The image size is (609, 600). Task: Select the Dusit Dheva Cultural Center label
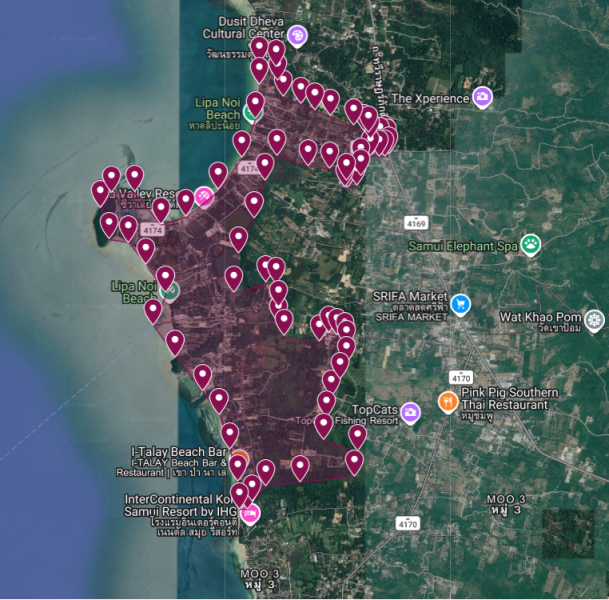click(x=244, y=27)
